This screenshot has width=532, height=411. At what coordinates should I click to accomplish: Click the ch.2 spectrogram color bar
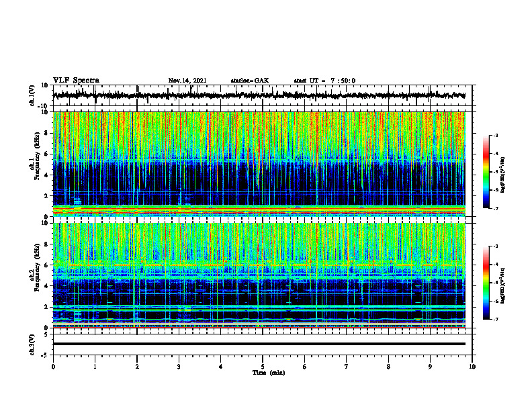click(x=486, y=283)
